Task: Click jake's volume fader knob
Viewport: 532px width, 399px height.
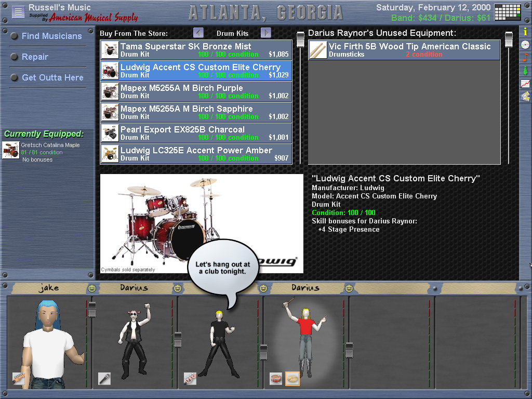Action: (92, 310)
